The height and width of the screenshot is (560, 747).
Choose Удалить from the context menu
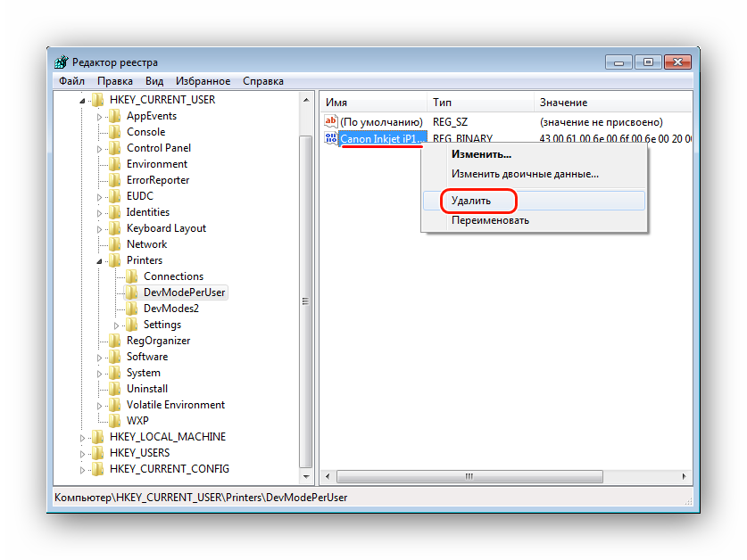coord(470,201)
